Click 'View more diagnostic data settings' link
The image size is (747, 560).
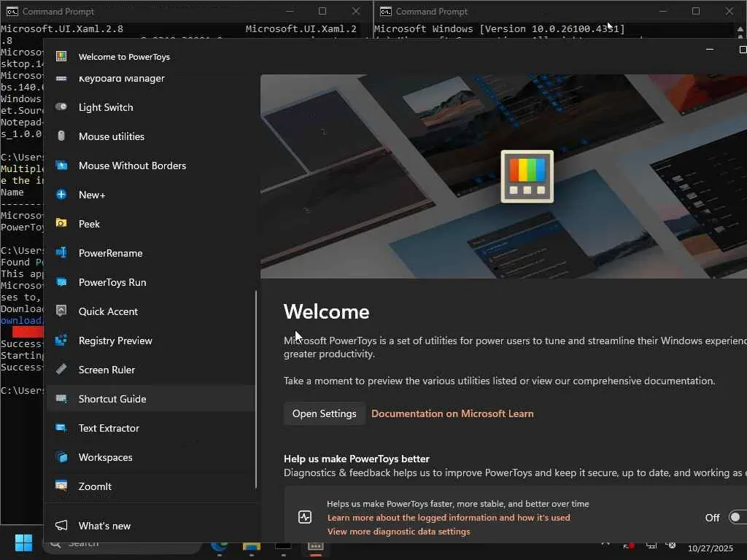click(398, 532)
